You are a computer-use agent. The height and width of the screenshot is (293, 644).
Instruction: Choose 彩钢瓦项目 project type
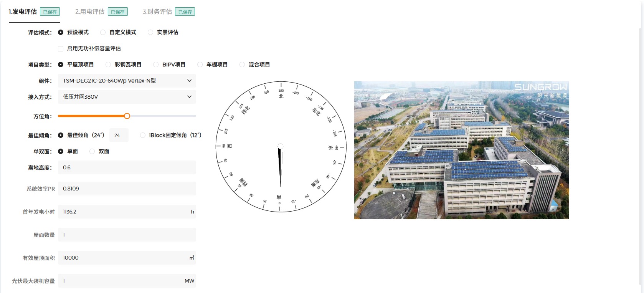108,65
